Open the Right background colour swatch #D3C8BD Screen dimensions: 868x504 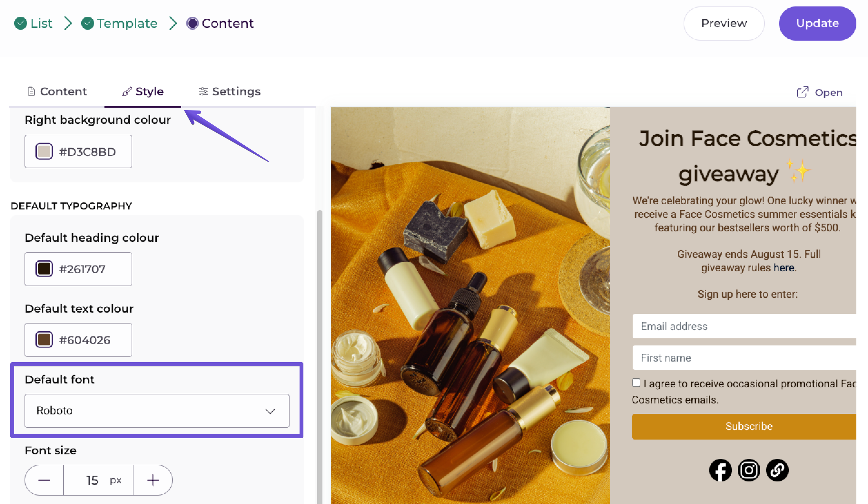point(44,151)
